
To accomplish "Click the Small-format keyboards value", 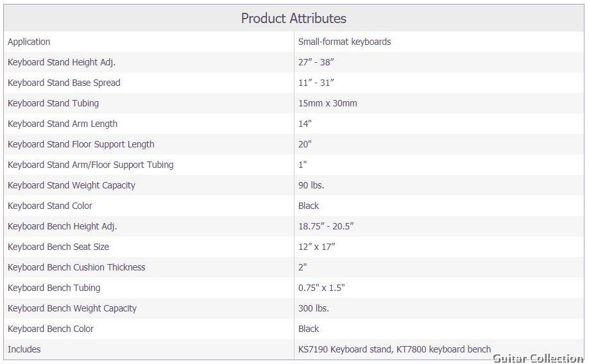I will pyautogui.click(x=345, y=42).
